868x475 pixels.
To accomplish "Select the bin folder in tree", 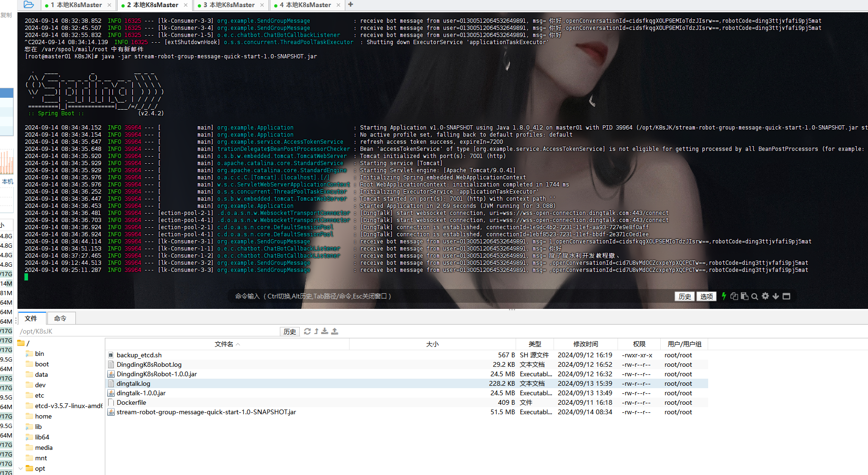I will coord(39,354).
